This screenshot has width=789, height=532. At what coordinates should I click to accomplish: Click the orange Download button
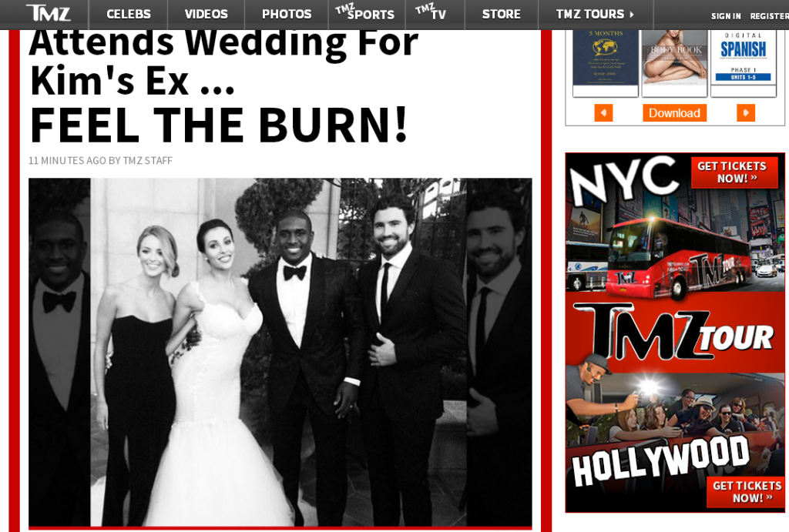(x=674, y=112)
